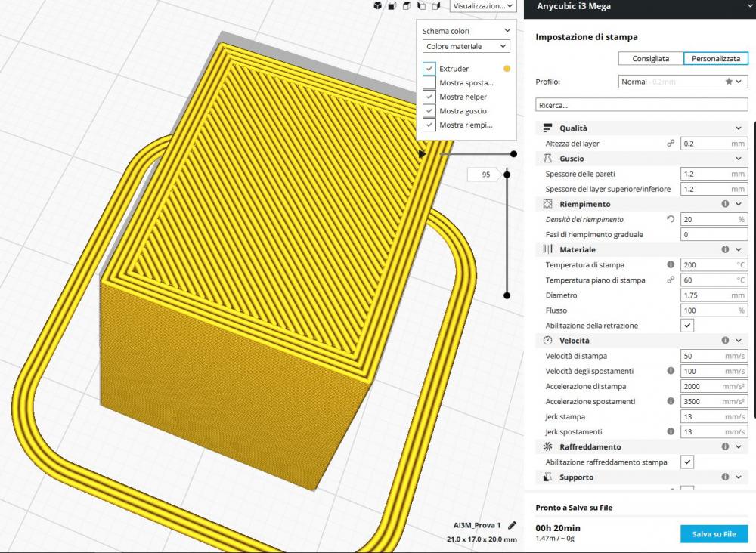
Task: Click the pencil icon next to AI3M_Prova 1
Action: (x=513, y=525)
